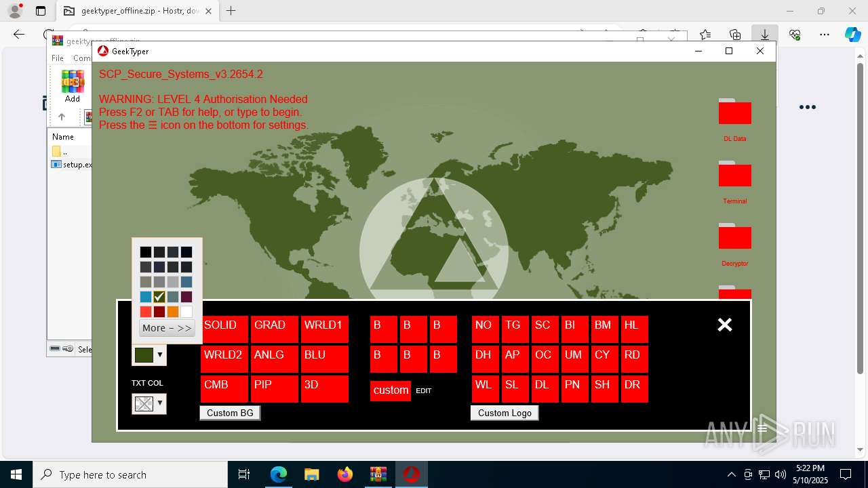Open Edge Downloads icon
This screenshot has height=488, width=868.
click(765, 35)
